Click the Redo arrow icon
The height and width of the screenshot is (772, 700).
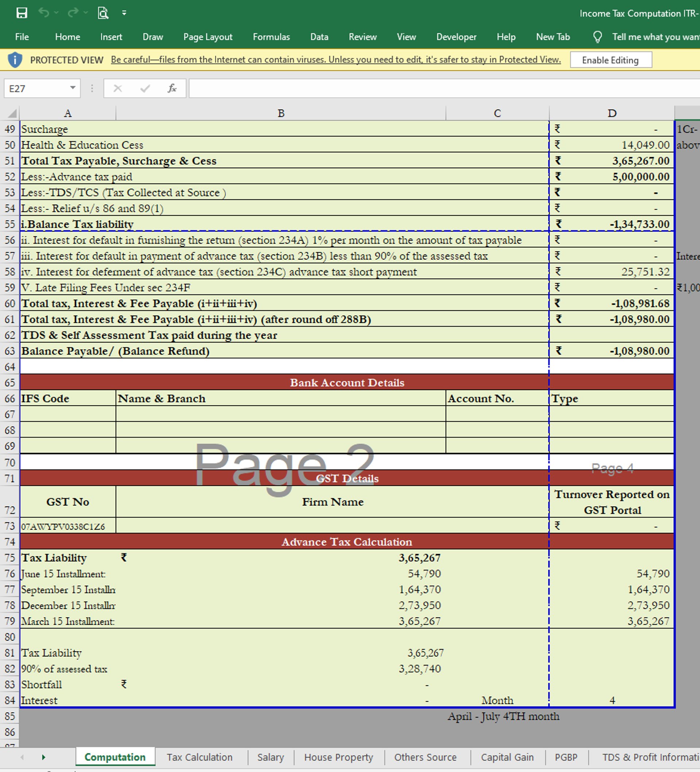click(73, 13)
